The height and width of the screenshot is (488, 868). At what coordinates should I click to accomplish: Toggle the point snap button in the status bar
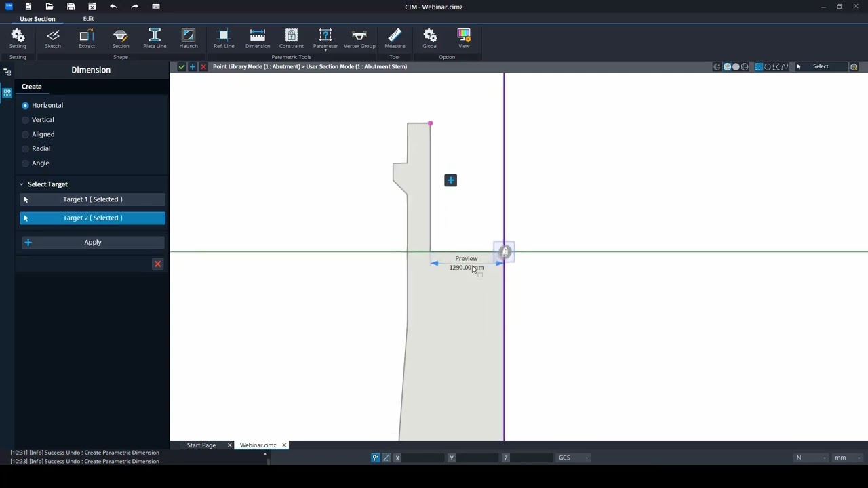point(375,457)
